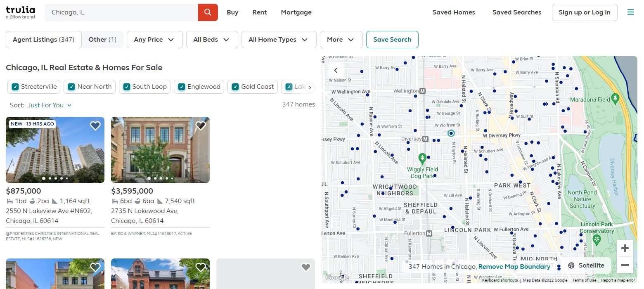Click Report a map error link

(x=618, y=280)
